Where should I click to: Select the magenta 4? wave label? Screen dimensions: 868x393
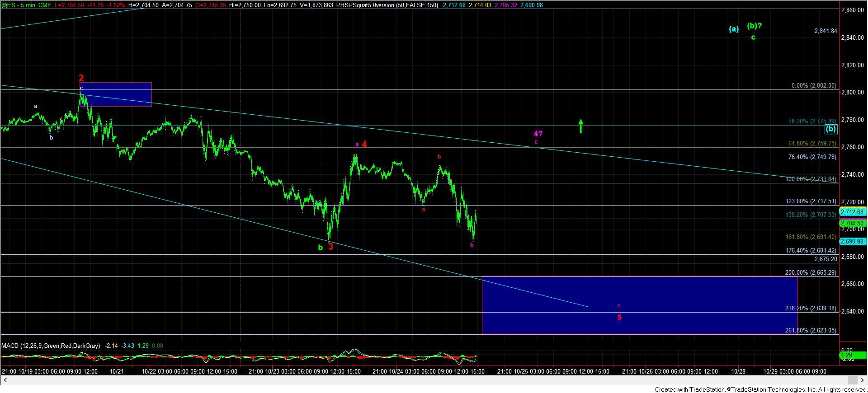538,134
